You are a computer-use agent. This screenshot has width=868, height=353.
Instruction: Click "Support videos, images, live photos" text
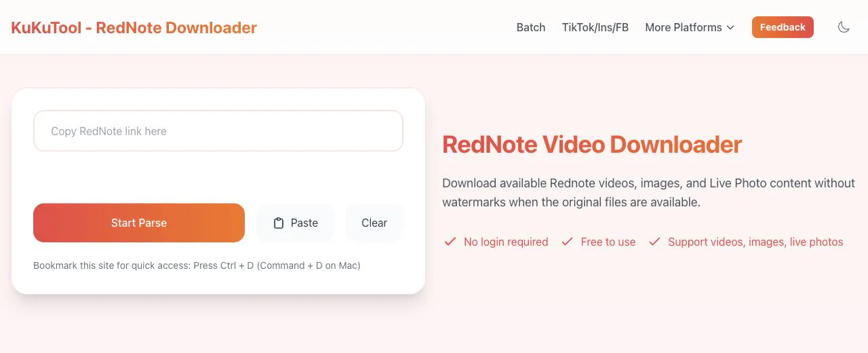(x=755, y=242)
